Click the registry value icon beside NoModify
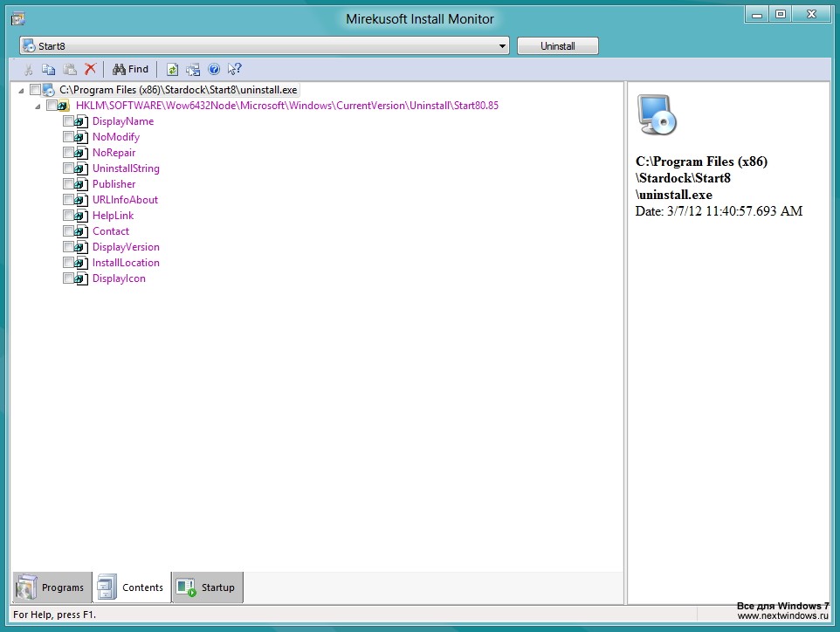The height and width of the screenshot is (632, 840). coord(81,137)
